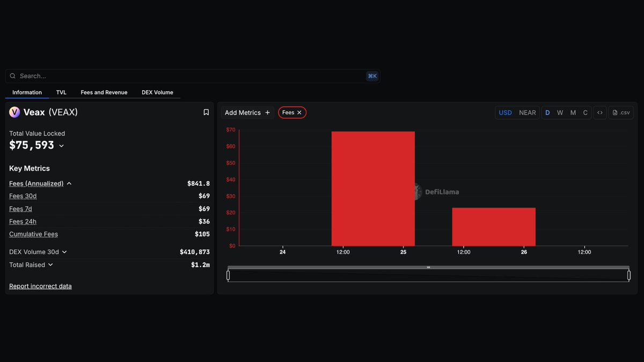Click right handle of chart range slider
The width and height of the screenshot is (644, 362).
(x=629, y=275)
